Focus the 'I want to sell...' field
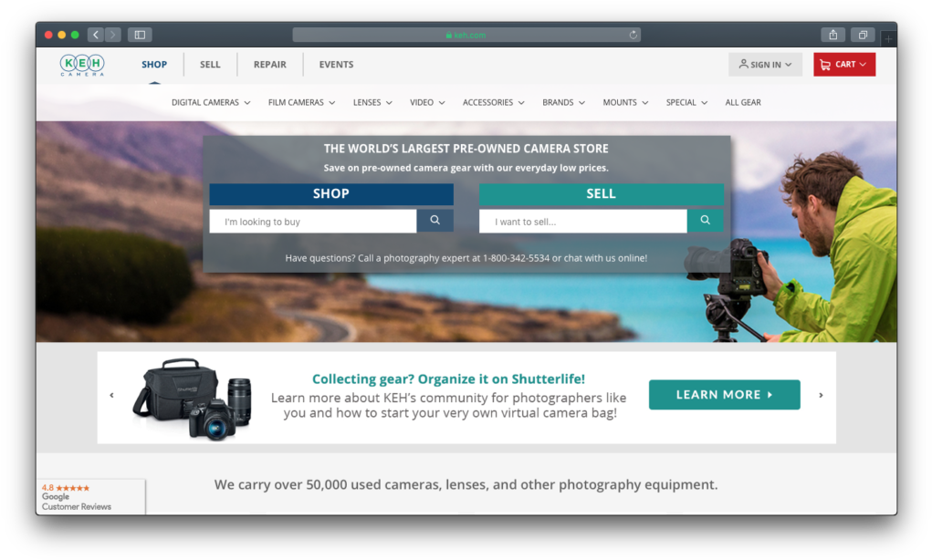 [x=582, y=221]
